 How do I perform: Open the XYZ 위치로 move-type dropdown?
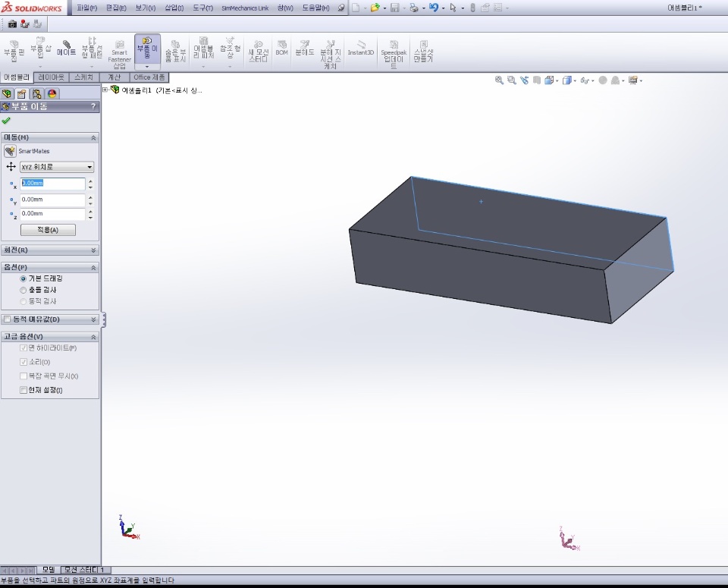click(x=57, y=167)
